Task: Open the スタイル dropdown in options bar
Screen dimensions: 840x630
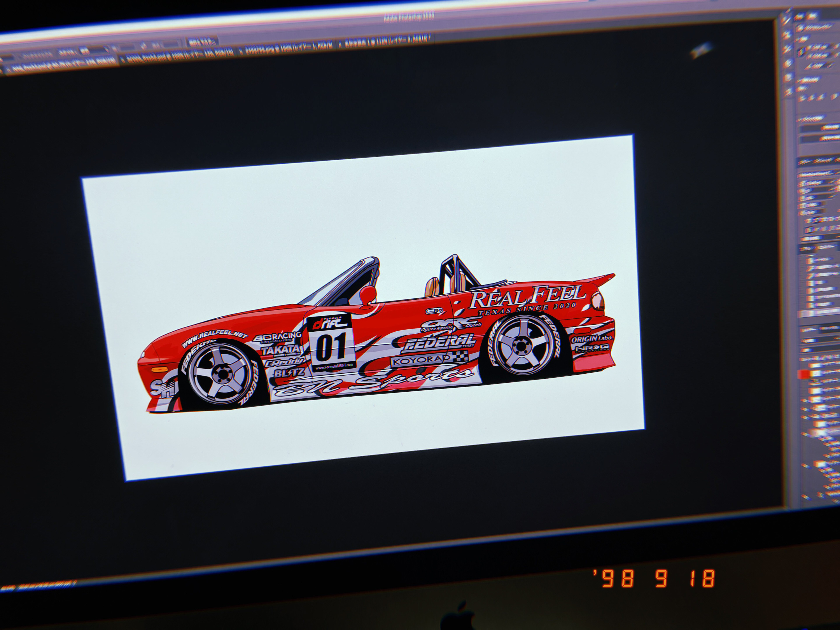Action: tap(94, 51)
